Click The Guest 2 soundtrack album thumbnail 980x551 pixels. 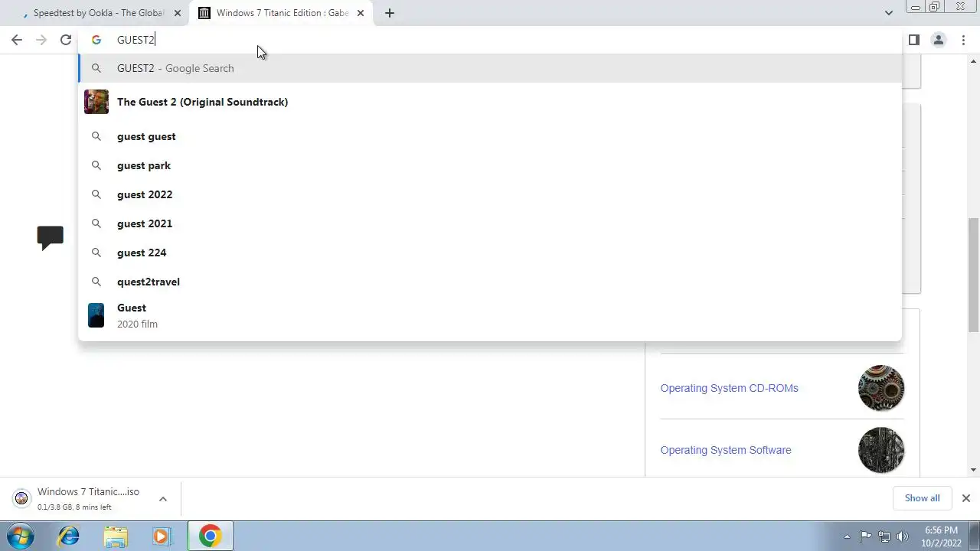[96, 102]
